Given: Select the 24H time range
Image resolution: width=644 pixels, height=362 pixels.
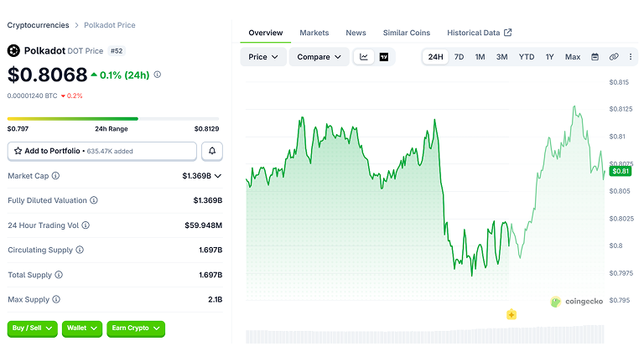Looking at the screenshot, I should [435, 57].
